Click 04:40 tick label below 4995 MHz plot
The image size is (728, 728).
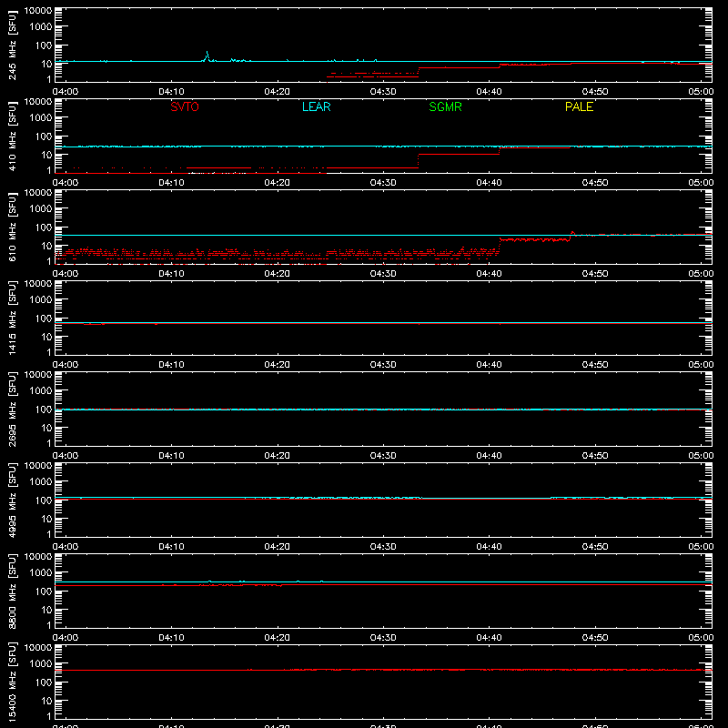pos(489,547)
